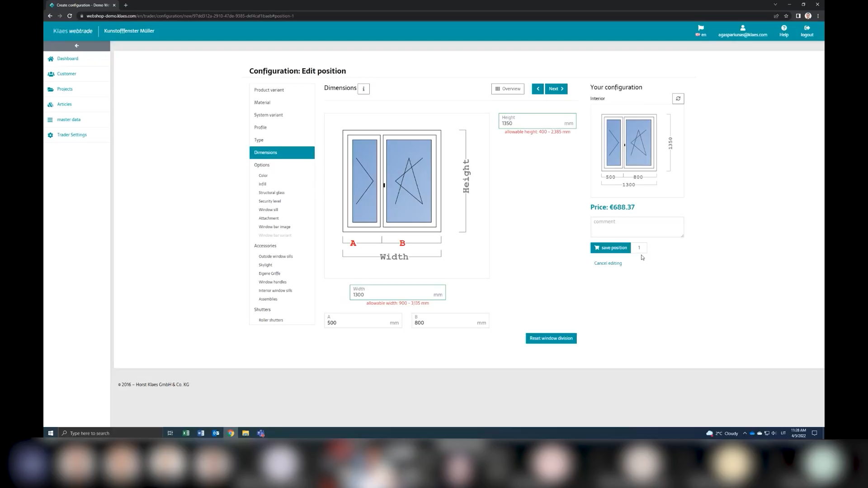
Task: Collapse the sidebar with the arrow
Action: (x=77, y=46)
